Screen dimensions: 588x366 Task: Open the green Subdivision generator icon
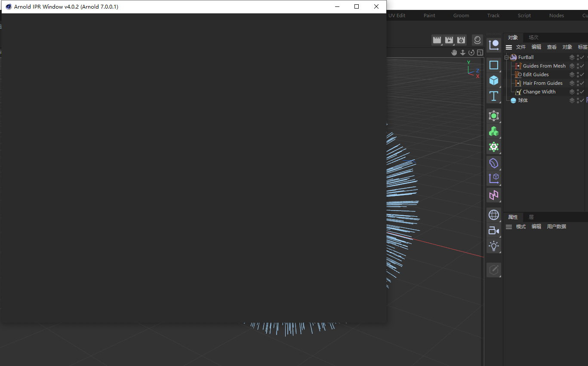pos(494,116)
